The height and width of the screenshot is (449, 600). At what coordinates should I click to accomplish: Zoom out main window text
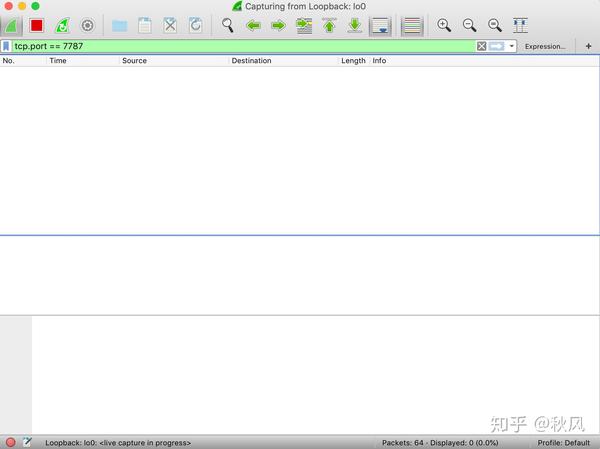(x=470, y=26)
